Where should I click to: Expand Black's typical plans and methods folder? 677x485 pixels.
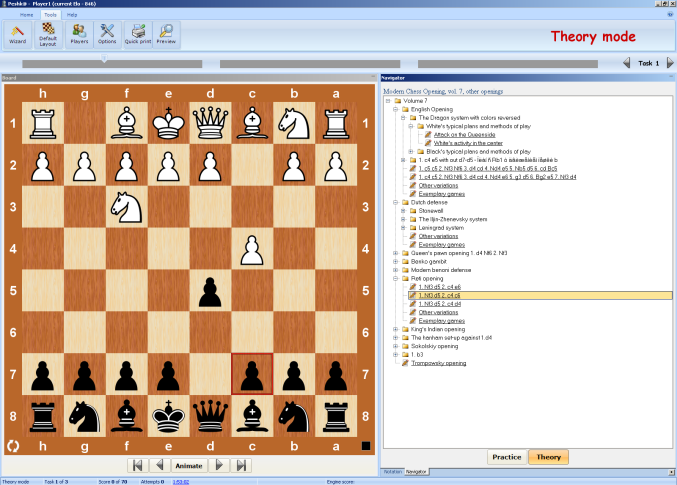pos(411,152)
